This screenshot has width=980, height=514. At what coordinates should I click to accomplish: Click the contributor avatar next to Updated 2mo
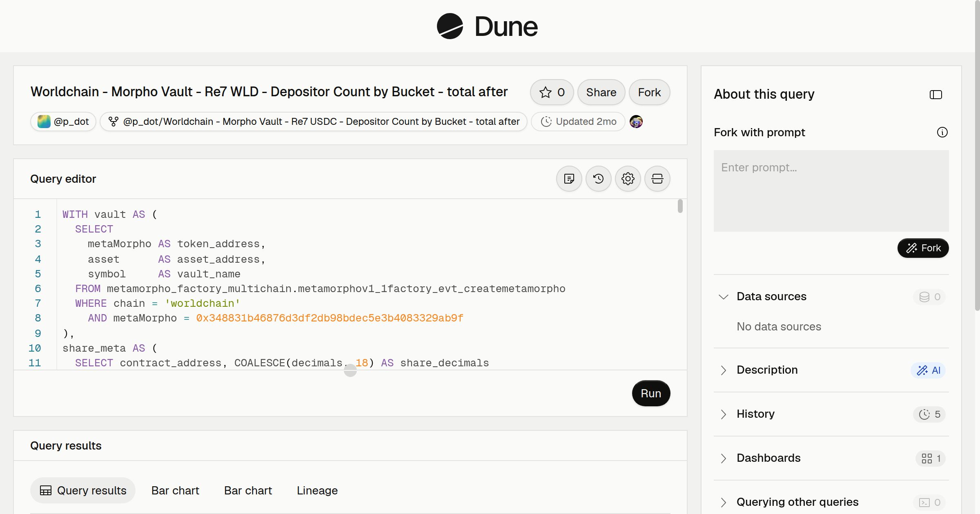click(636, 122)
